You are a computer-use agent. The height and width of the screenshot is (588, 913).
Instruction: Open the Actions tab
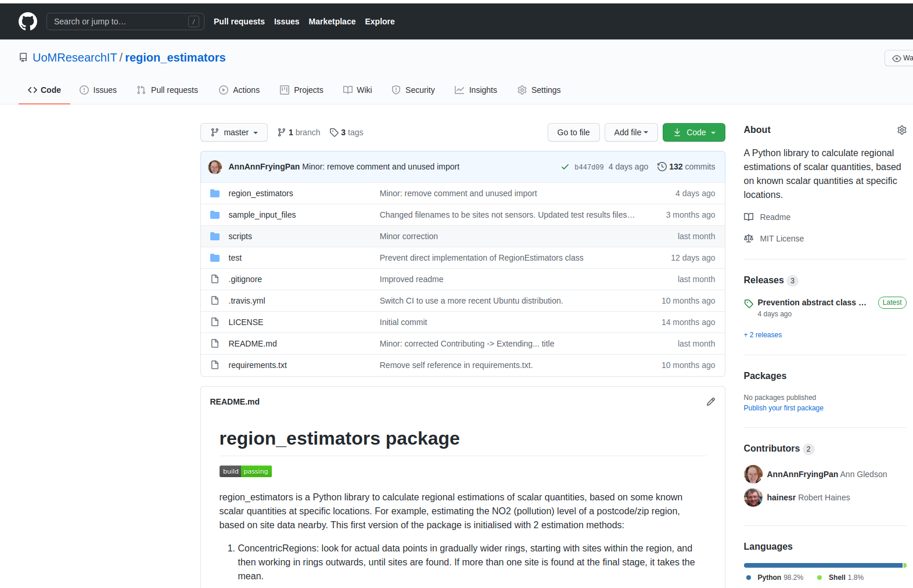pyautogui.click(x=239, y=90)
